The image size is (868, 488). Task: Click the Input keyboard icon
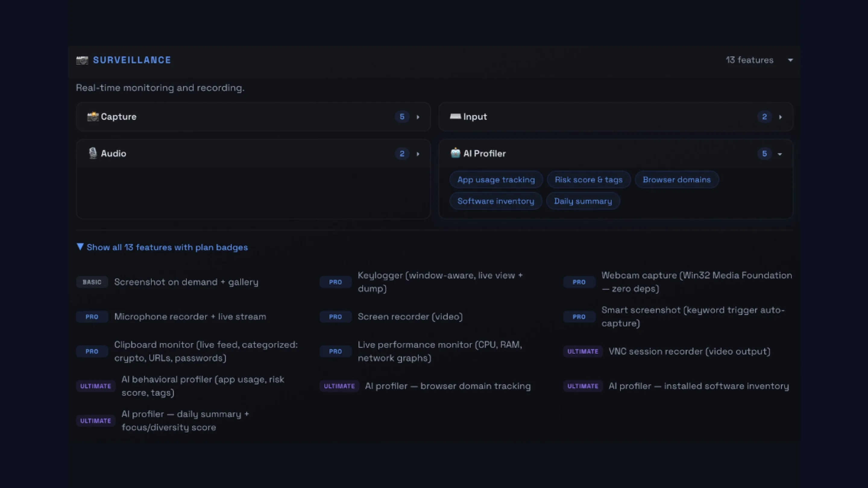pos(455,117)
